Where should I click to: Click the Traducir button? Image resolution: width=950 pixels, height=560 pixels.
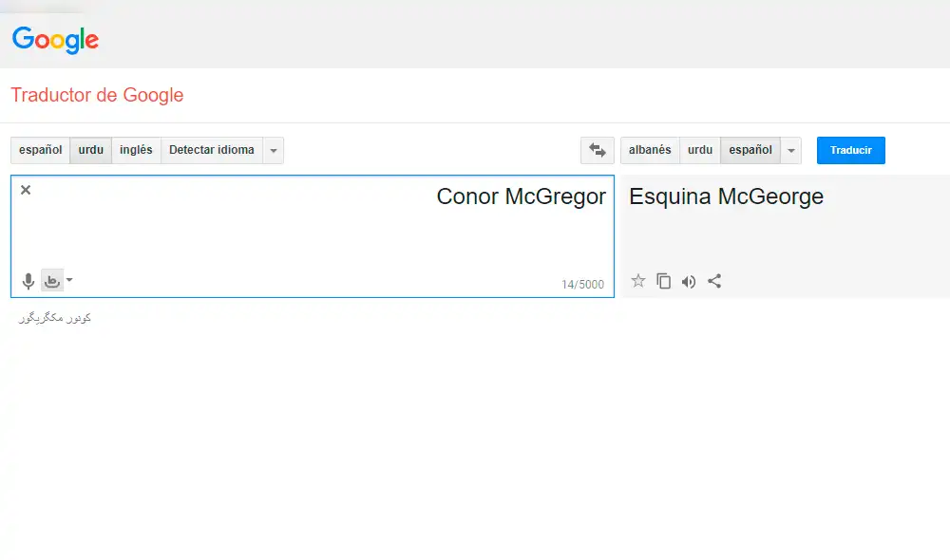point(850,150)
